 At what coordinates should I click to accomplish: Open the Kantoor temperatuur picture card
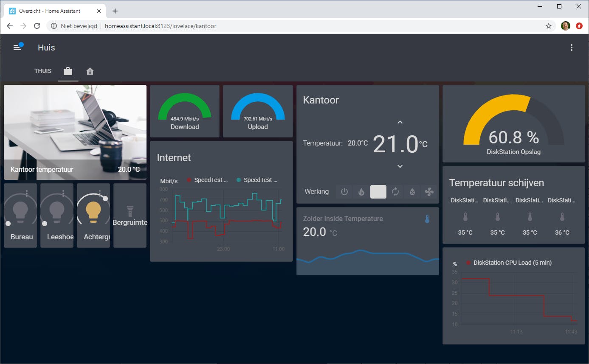(x=75, y=132)
